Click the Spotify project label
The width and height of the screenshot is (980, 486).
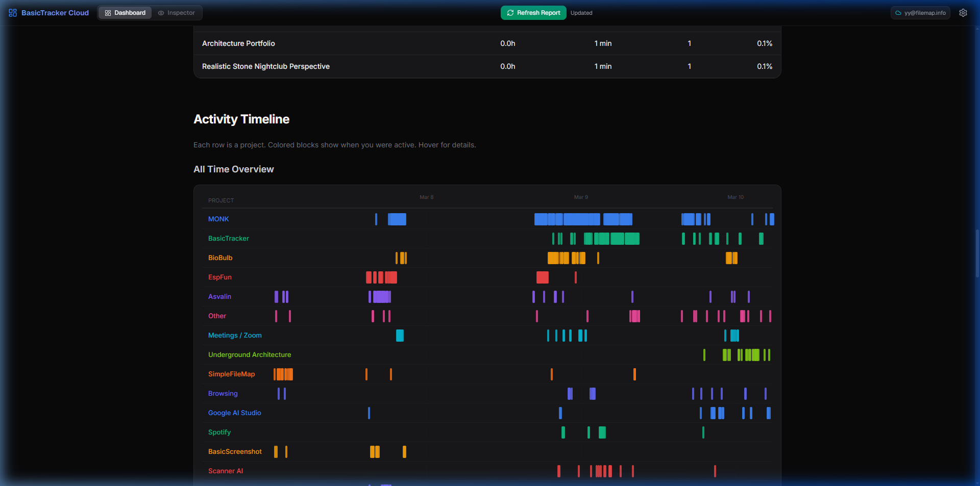[x=219, y=432]
